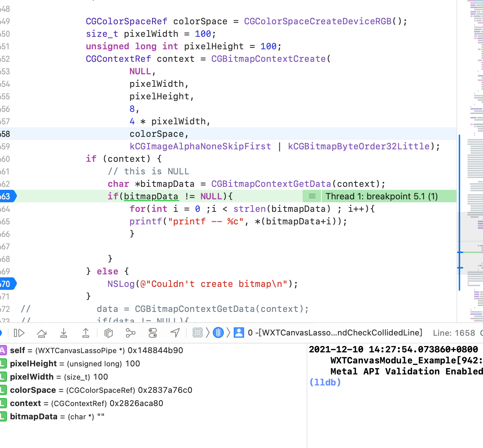This screenshot has width=483, height=448.
Task: Click the console timestamp 2021-12-10 log line
Action: pyautogui.click(x=394, y=349)
